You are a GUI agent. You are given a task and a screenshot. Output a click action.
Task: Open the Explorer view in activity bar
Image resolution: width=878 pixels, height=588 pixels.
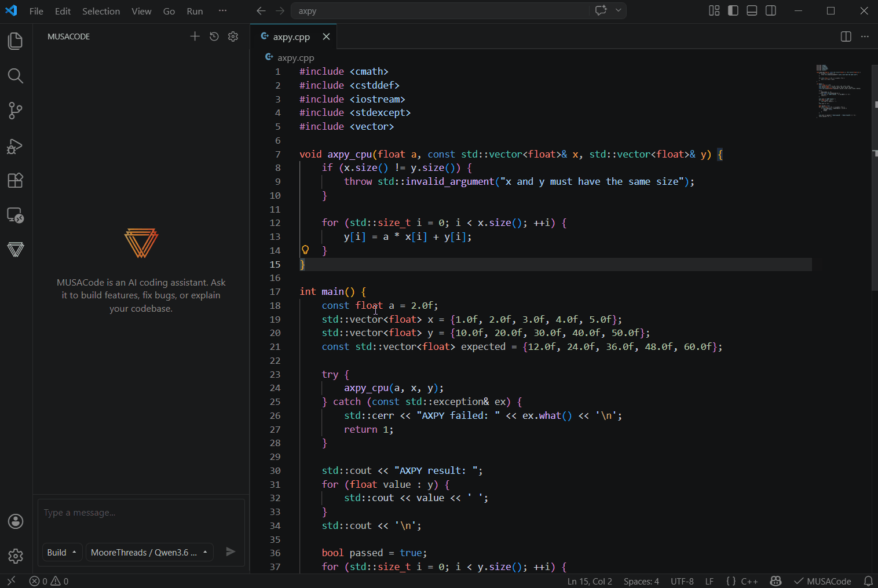tap(16, 41)
